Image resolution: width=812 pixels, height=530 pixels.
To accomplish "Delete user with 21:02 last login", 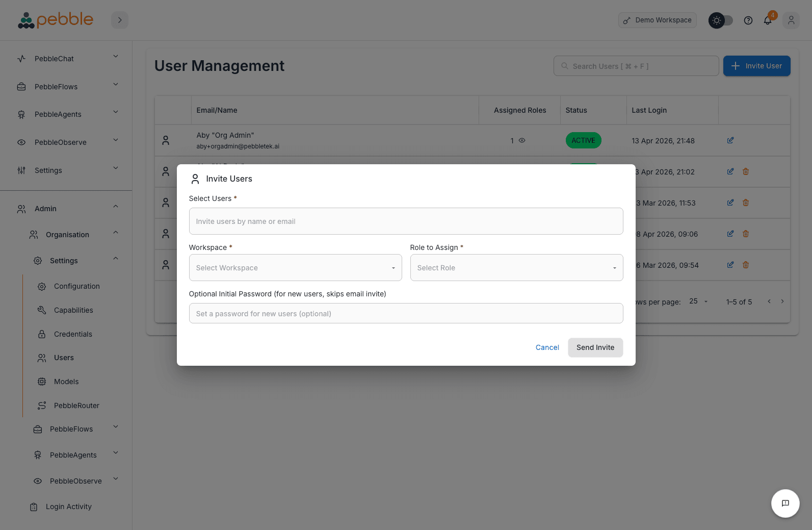I will 746,171.
